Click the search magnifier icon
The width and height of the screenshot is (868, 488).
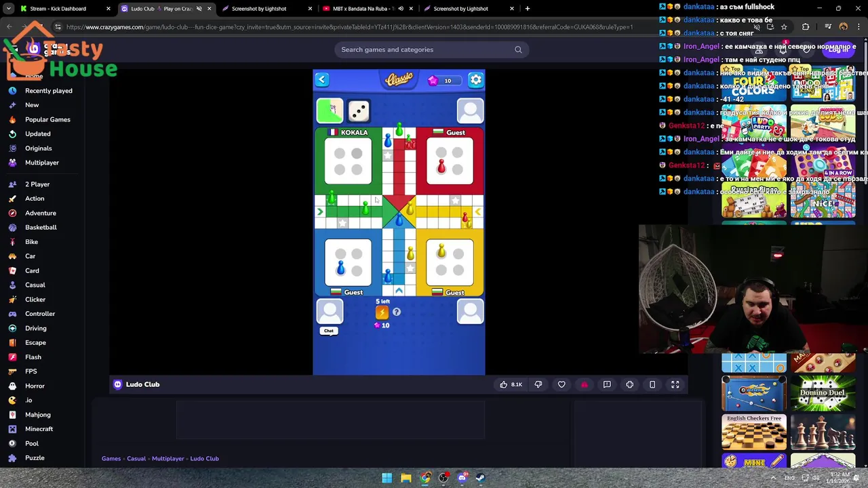click(518, 49)
